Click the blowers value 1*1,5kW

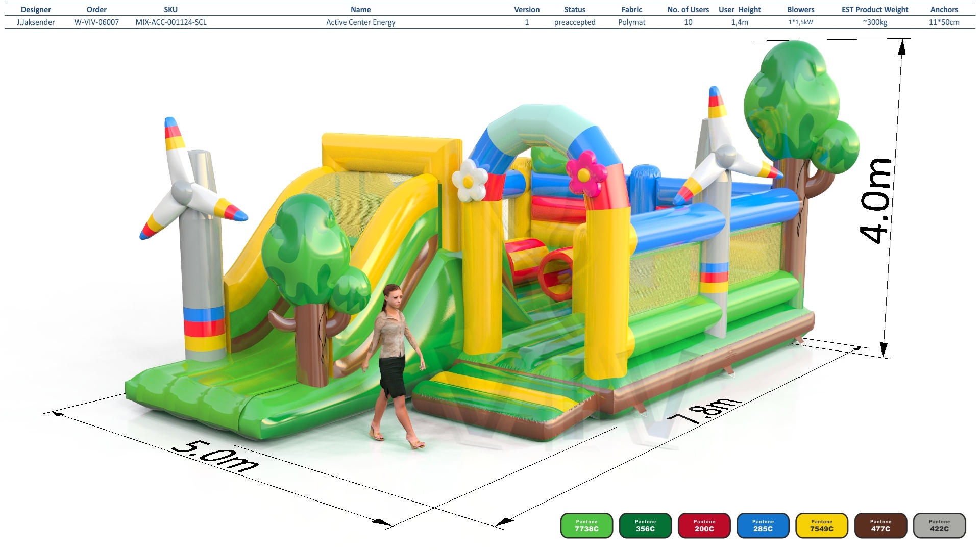[x=801, y=22]
